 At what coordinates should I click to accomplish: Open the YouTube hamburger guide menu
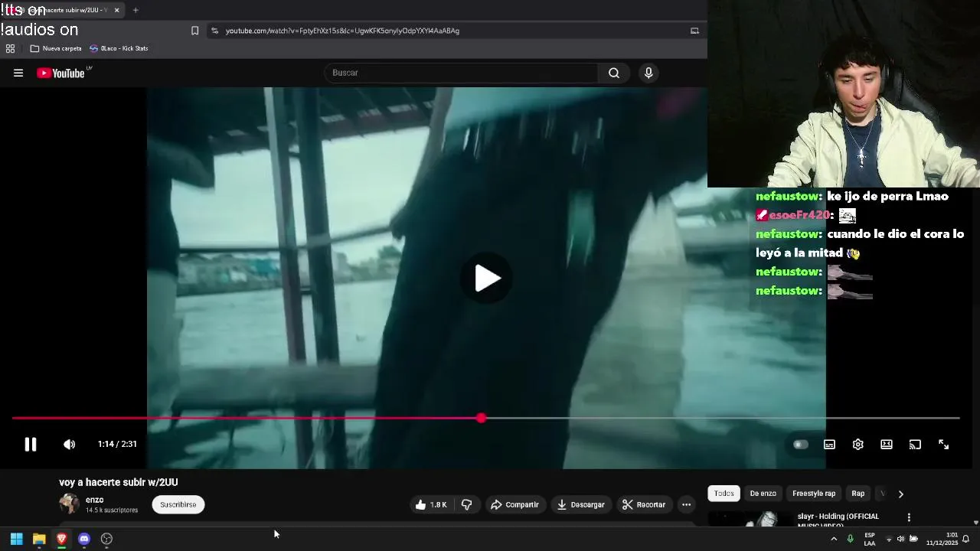[x=18, y=73]
